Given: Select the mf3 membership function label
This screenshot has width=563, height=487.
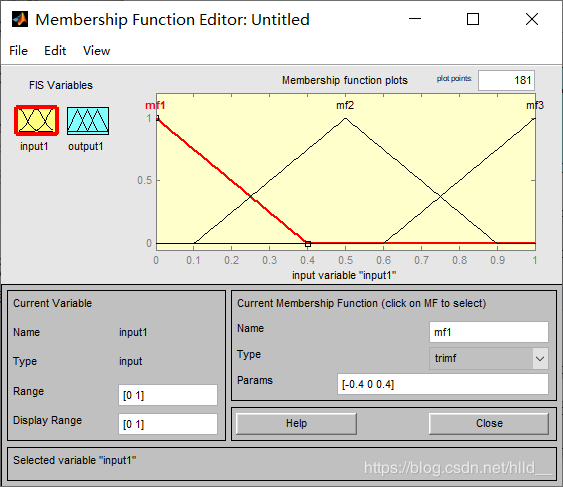Looking at the screenshot, I should (x=535, y=105).
